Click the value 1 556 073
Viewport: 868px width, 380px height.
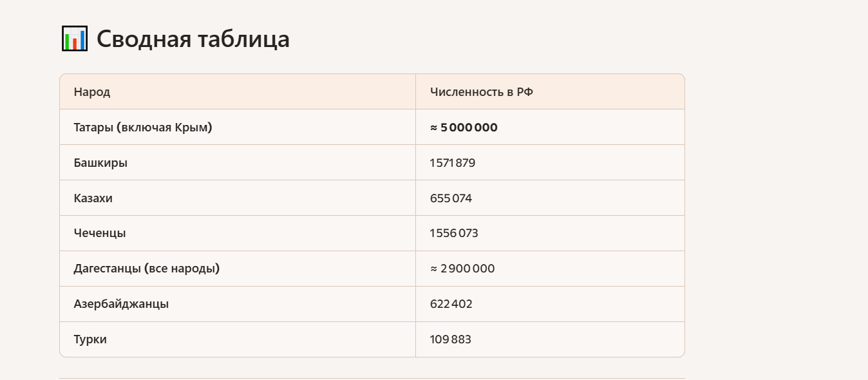[x=454, y=233]
